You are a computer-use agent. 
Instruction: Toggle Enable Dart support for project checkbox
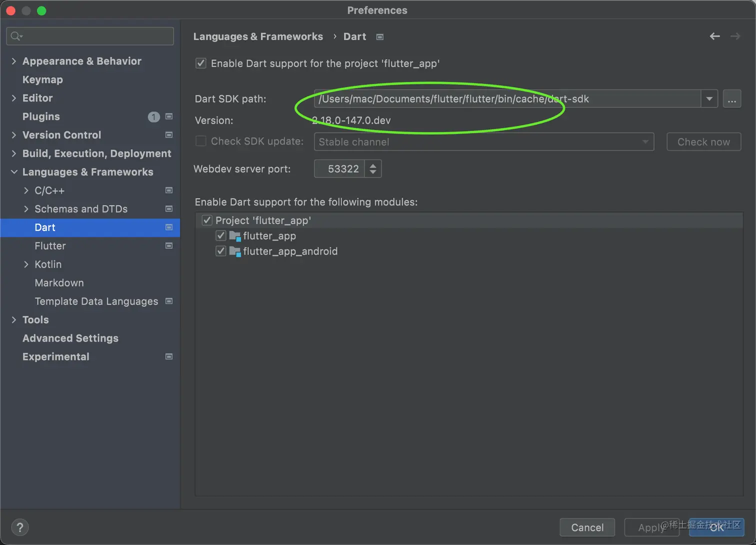pos(201,63)
